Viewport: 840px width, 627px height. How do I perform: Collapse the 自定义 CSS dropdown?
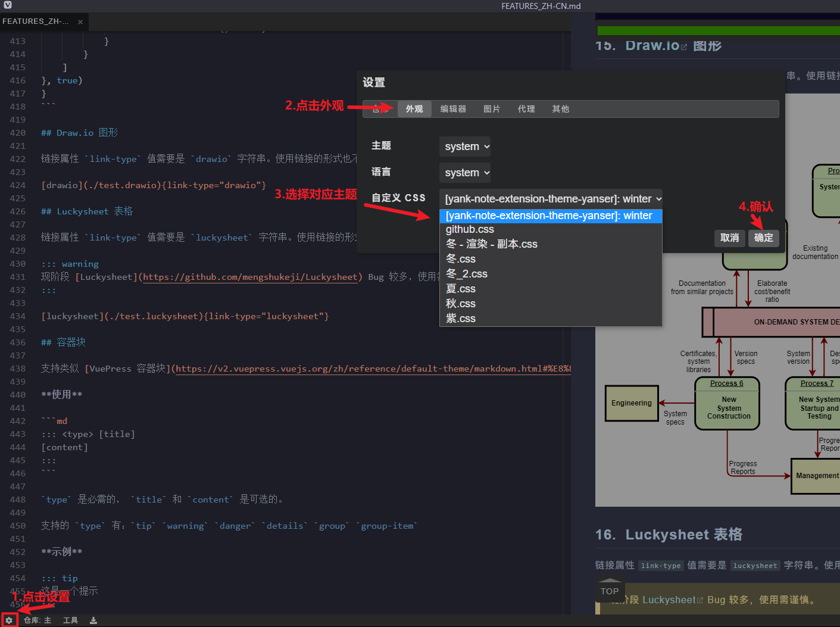click(x=551, y=199)
